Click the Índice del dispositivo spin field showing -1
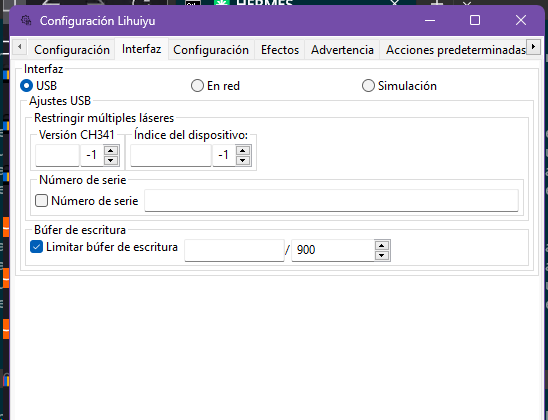This screenshot has height=420, width=548. pyautogui.click(x=225, y=155)
